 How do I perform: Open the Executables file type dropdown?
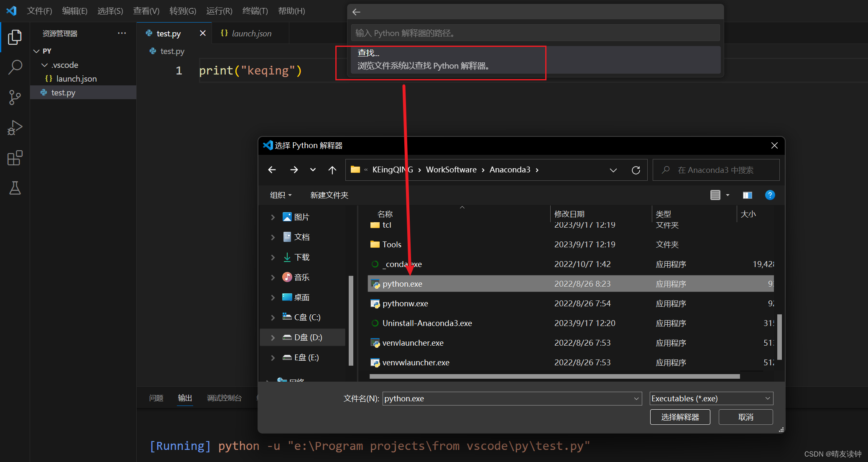click(x=711, y=398)
